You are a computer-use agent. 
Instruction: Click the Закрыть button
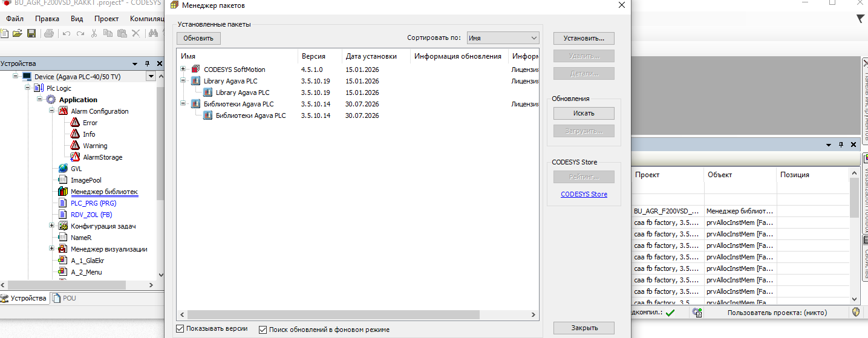click(584, 328)
